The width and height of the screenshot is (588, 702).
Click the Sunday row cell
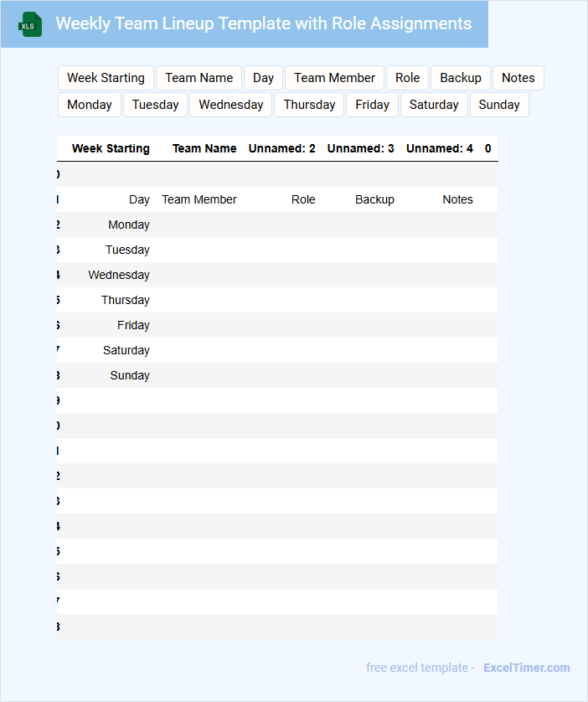pyautogui.click(x=130, y=375)
